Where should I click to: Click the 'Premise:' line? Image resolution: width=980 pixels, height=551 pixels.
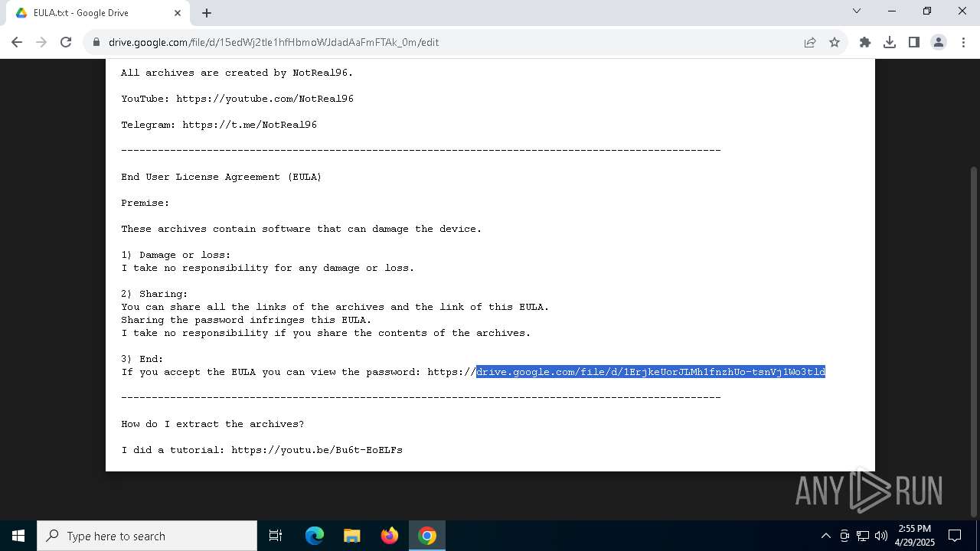point(145,203)
